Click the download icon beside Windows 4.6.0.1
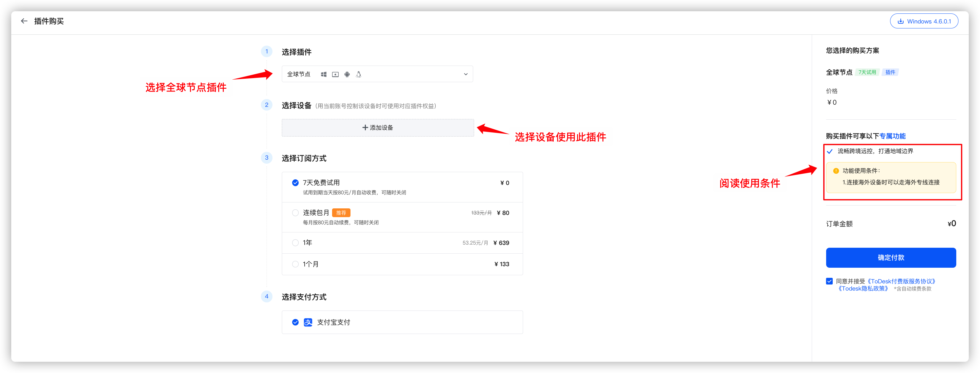The image size is (980, 373). click(900, 21)
